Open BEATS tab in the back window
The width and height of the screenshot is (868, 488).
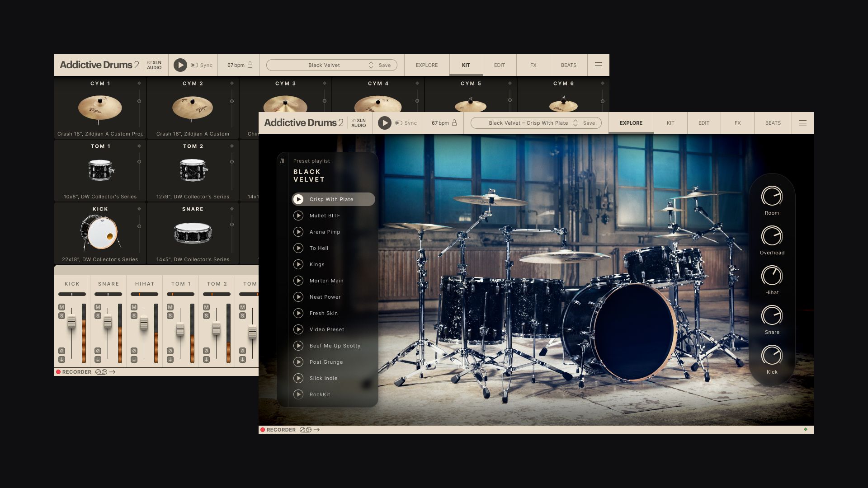[x=569, y=65]
